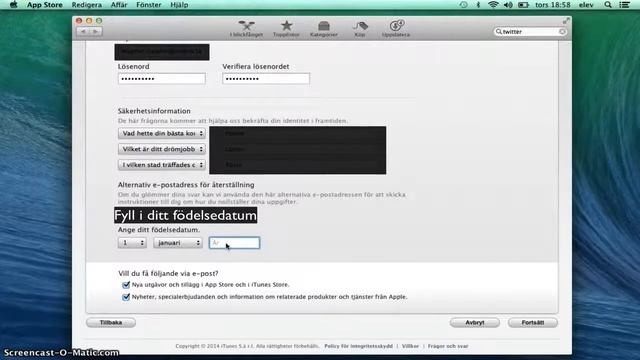Open the 'I vilken stad träffades' question dropdown

pos(162,165)
